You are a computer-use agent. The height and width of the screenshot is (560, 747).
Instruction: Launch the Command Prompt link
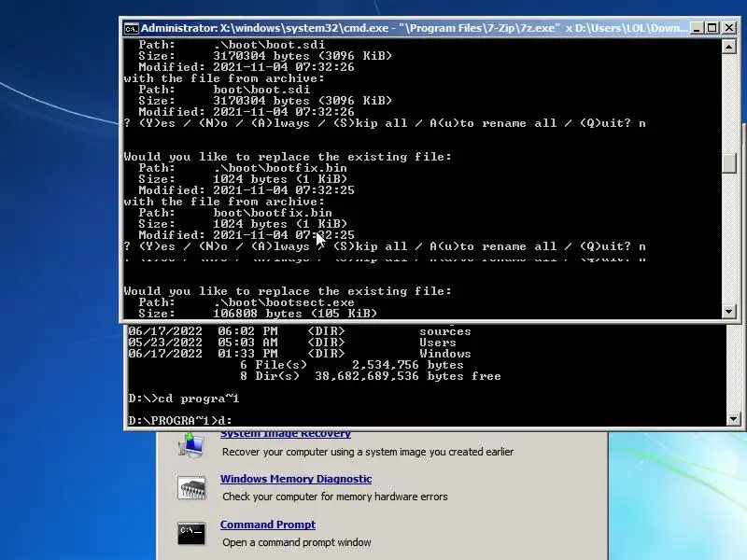click(x=268, y=525)
